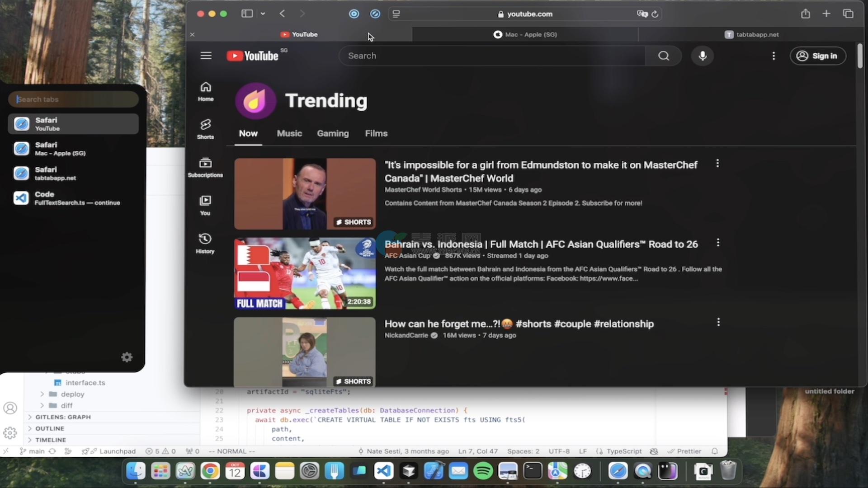Viewport: 868px width, 488px height.
Task: Select the Safari YouTube entry in tab switcher
Action: (73, 124)
